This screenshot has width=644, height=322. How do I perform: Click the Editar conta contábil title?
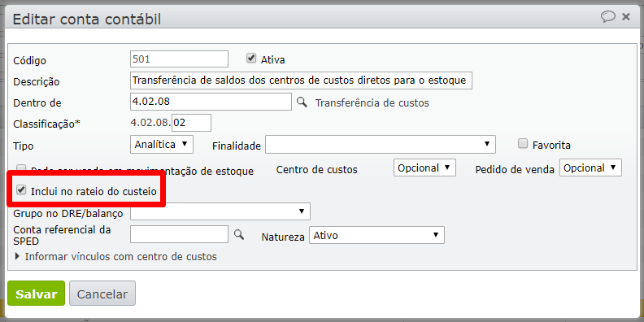[87, 19]
